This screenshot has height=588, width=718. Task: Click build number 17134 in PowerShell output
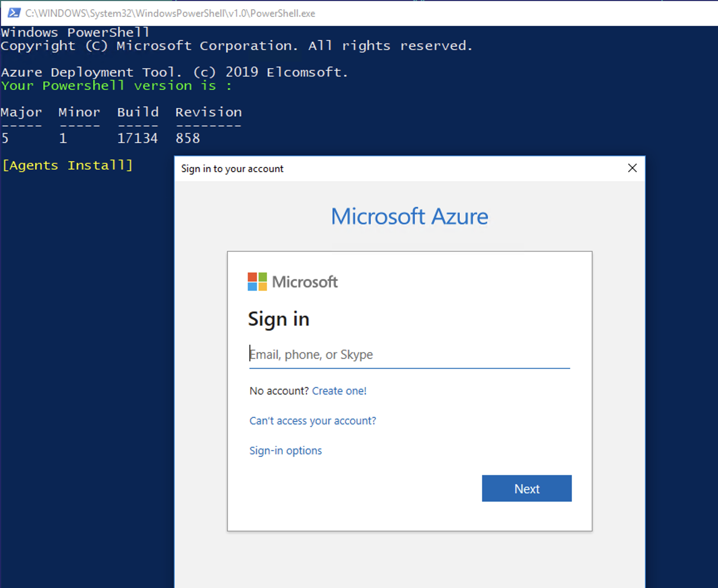pos(138,138)
